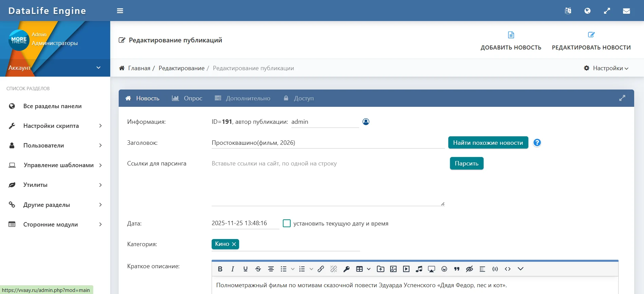This screenshot has height=294, width=644.
Task: Click the blue help question mark icon
Action: tap(537, 143)
